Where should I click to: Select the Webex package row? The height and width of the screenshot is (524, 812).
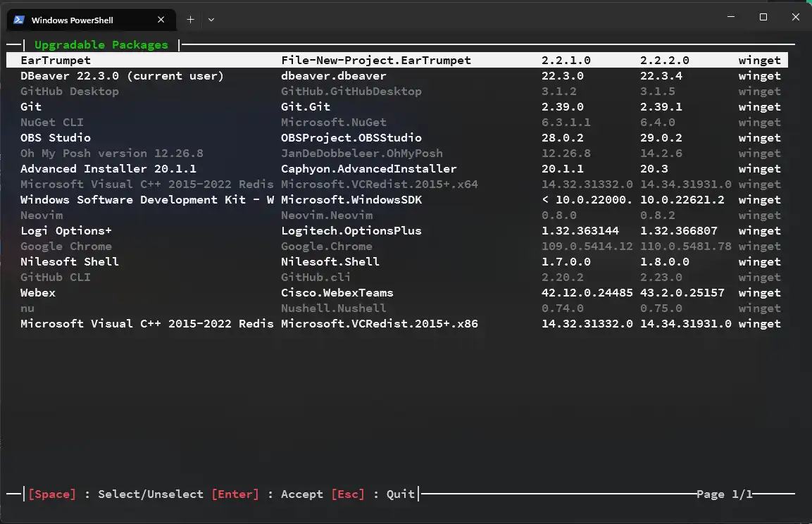(x=397, y=292)
